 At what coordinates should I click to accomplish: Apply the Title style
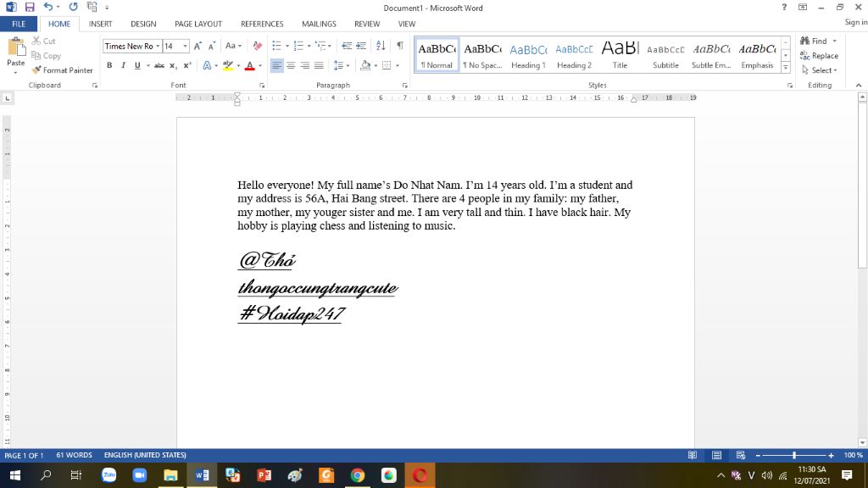click(x=620, y=55)
